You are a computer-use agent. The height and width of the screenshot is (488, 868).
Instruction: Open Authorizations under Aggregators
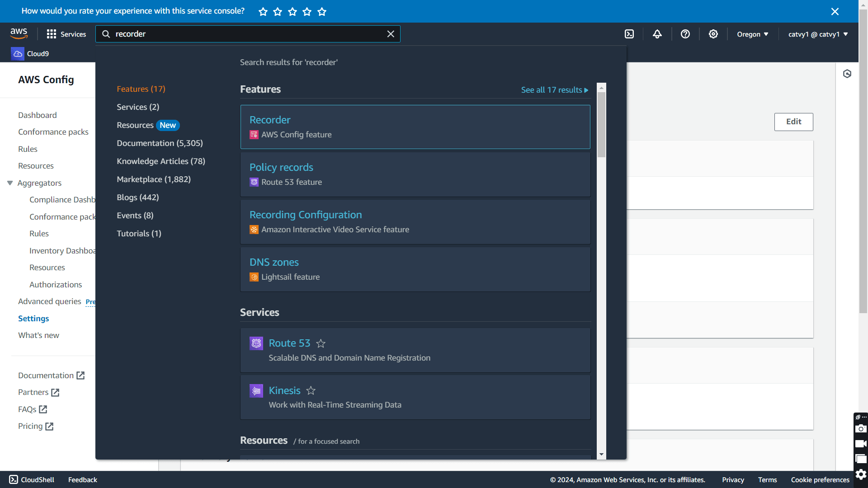(x=56, y=285)
